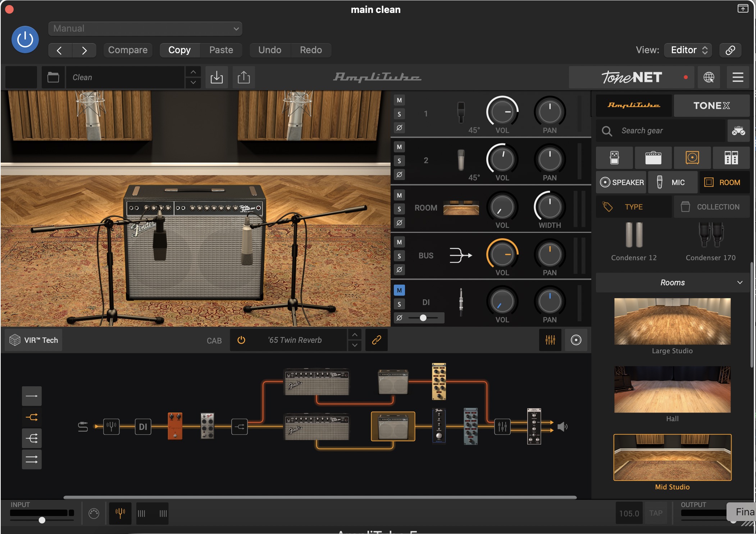Mute mic channel 1
This screenshot has height=534, width=756.
click(x=399, y=100)
